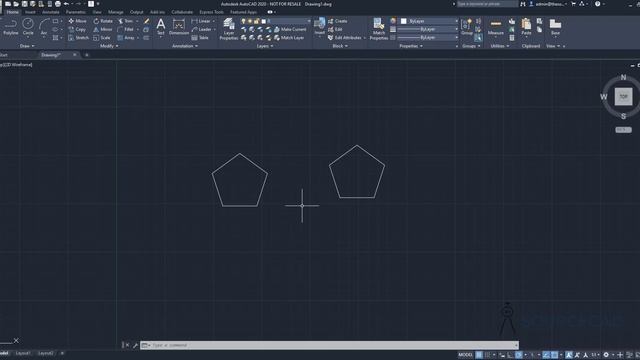Click the Base view tool
This screenshot has width=640, height=360.
point(555,27)
